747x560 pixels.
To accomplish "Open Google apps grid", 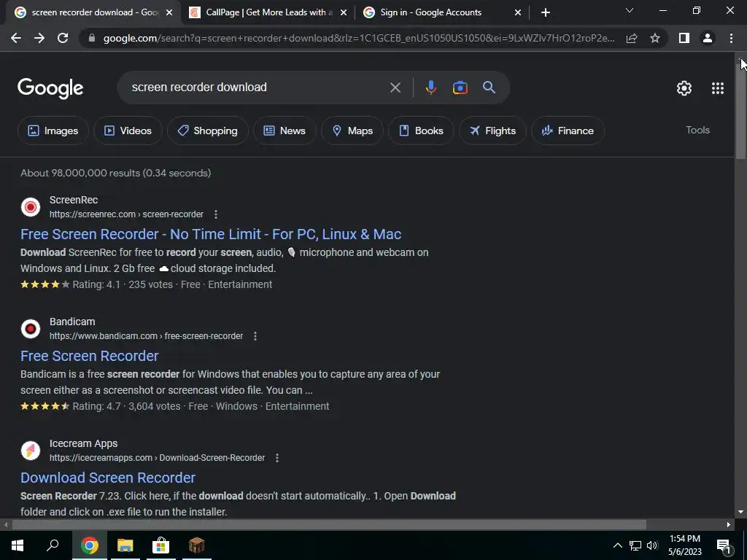I will pyautogui.click(x=718, y=88).
